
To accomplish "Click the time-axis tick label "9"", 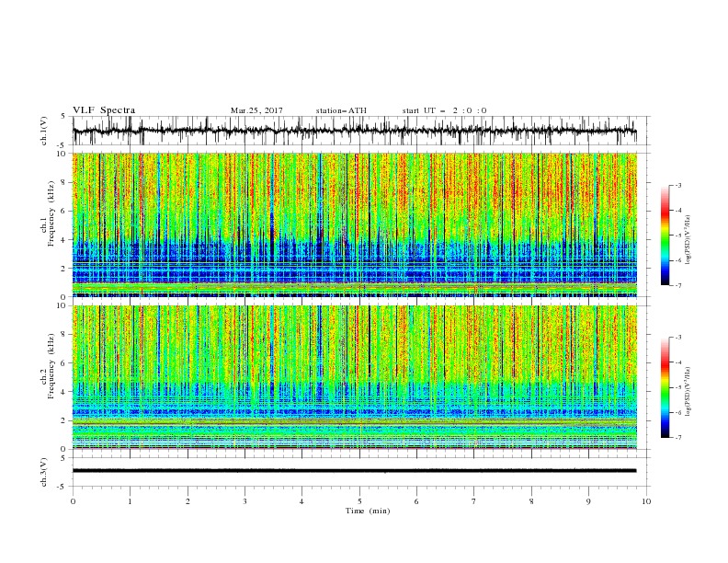I will [588, 501].
